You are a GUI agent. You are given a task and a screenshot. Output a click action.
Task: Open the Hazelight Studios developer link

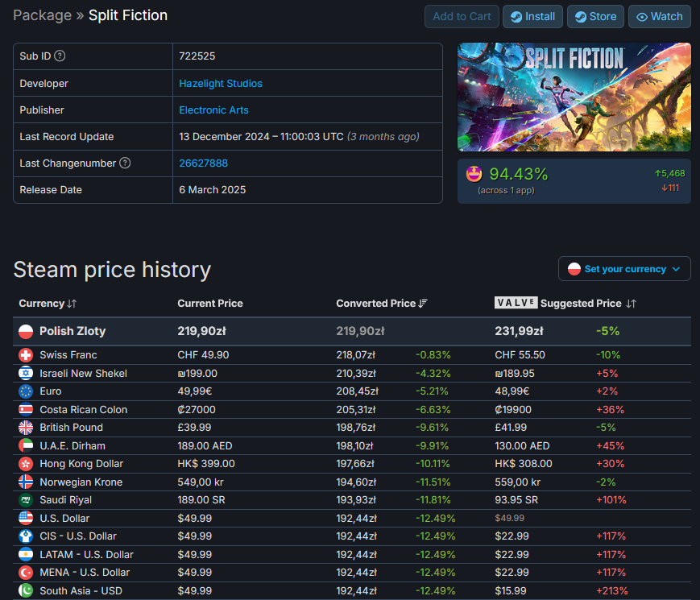[221, 84]
